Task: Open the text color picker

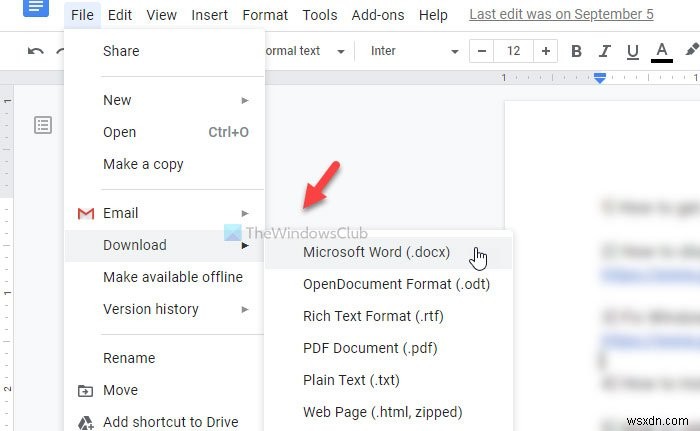Action: click(661, 51)
